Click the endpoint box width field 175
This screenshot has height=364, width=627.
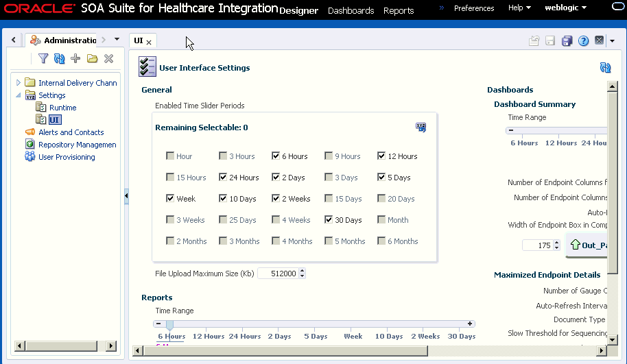(538, 245)
